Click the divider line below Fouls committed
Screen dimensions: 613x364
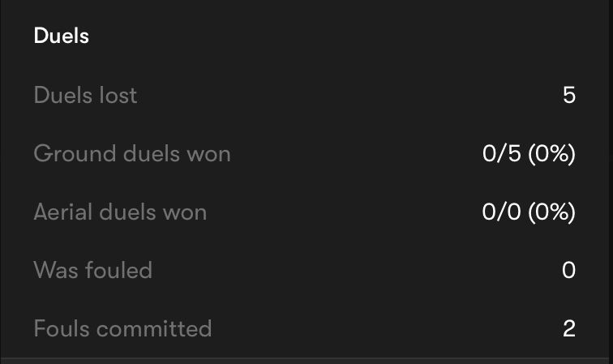[x=306, y=358]
